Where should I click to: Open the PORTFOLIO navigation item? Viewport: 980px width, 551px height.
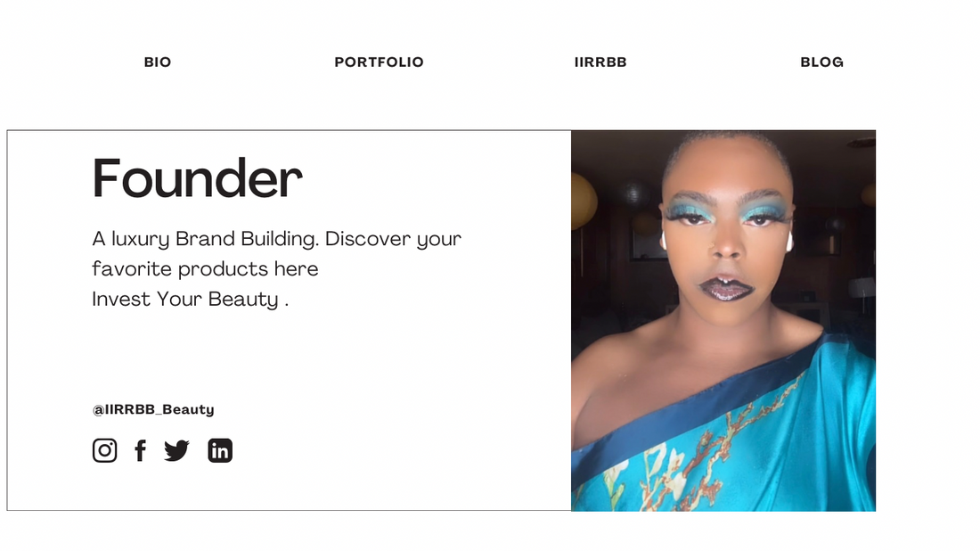(x=379, y=62)
